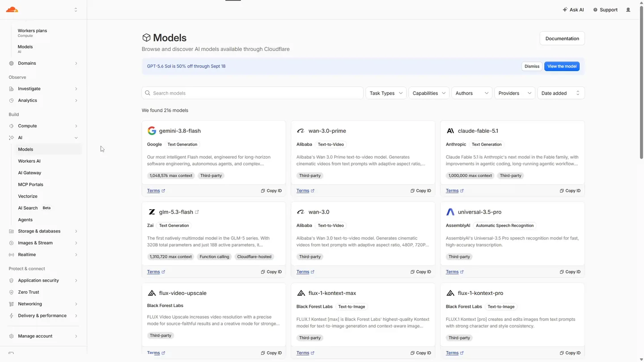Click the Storage & databases icon

click(11, 232)
